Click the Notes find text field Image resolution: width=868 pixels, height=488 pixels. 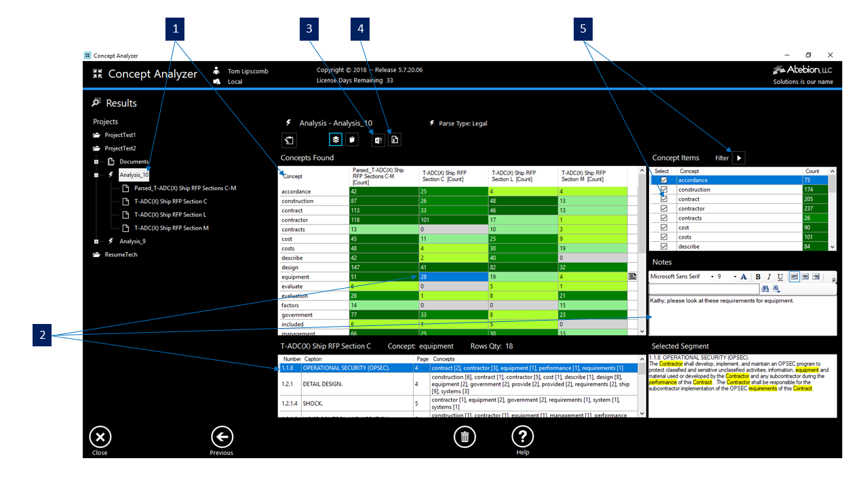click(x=704, y=289)
